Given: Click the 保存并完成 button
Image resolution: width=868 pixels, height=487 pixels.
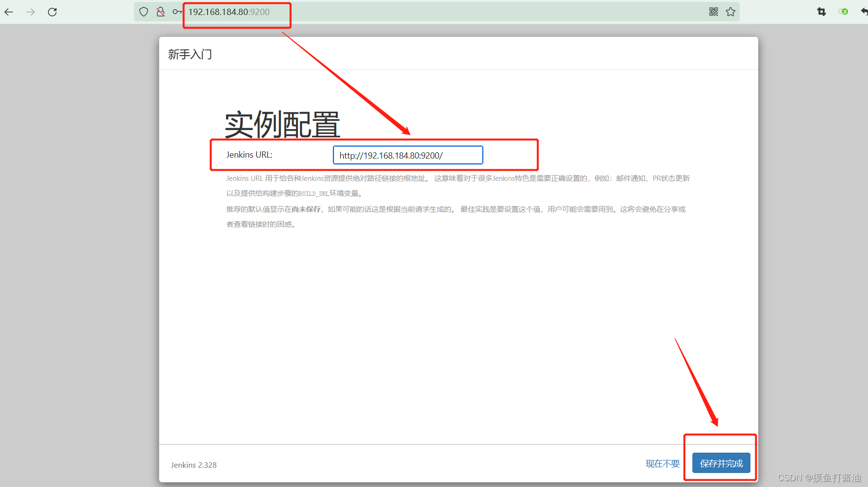Looking at the screenshot, I should coord(721,463).
